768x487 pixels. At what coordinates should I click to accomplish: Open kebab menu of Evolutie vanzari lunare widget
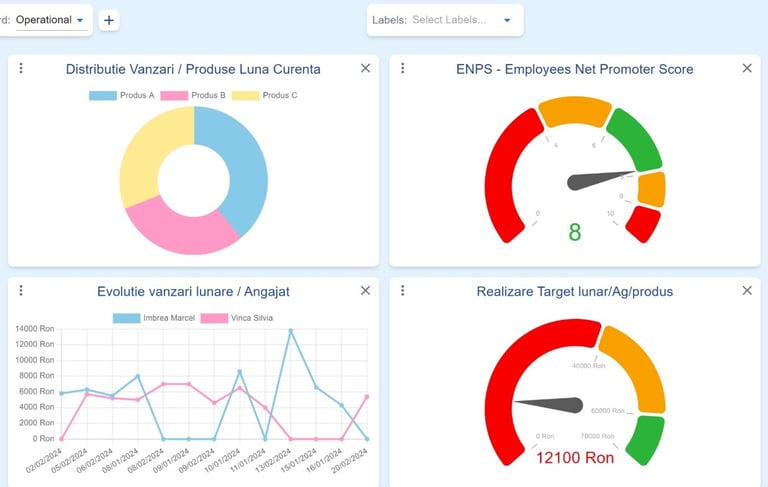[21, 291]
